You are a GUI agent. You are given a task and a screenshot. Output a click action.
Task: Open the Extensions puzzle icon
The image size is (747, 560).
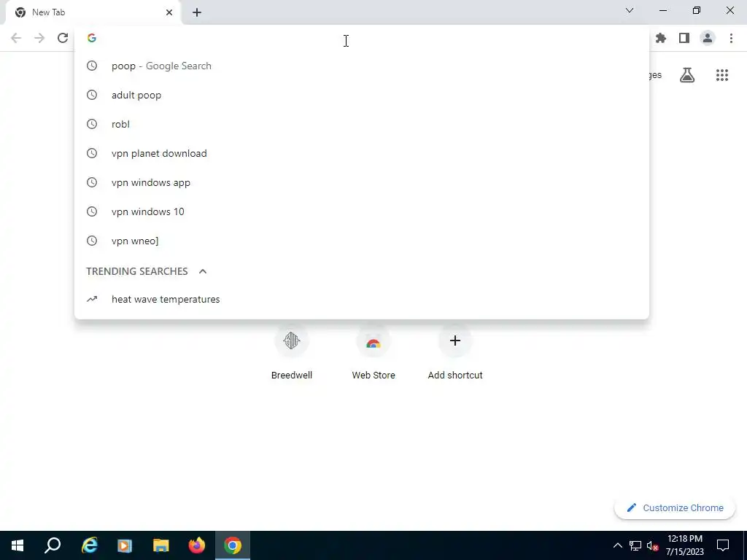pyautogui.click(x=661, y=38)
